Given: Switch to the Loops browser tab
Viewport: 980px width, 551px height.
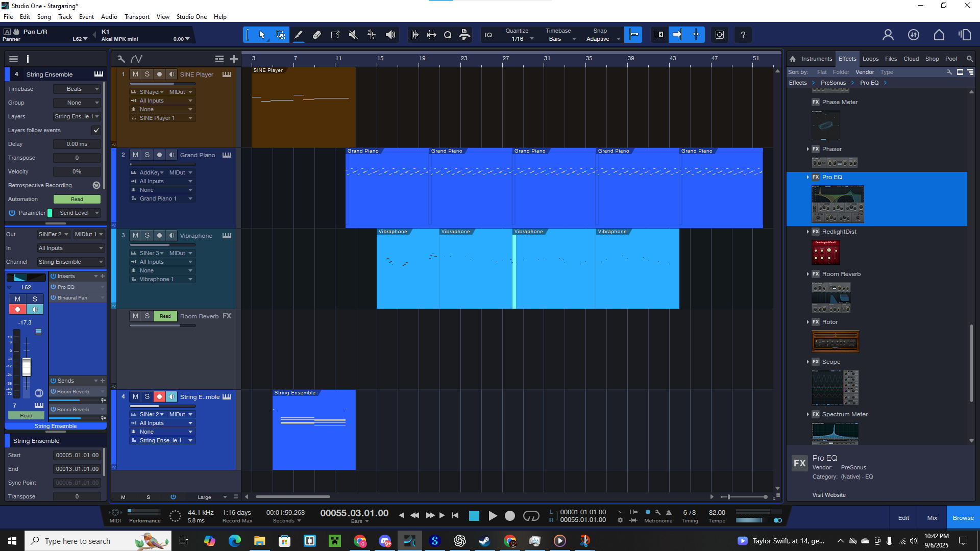Looking at the screenshot, I should [870, 59].
